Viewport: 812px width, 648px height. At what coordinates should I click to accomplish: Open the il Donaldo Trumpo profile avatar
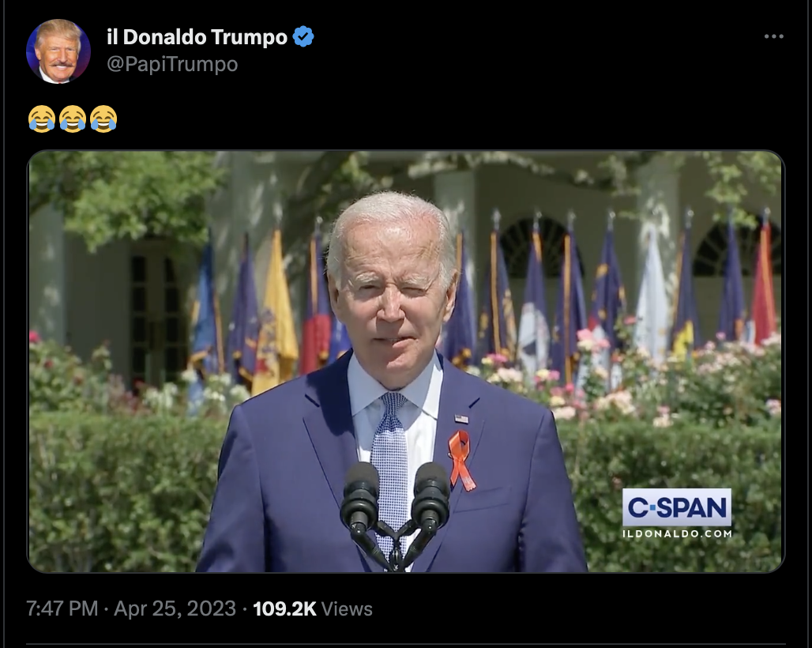58,51
